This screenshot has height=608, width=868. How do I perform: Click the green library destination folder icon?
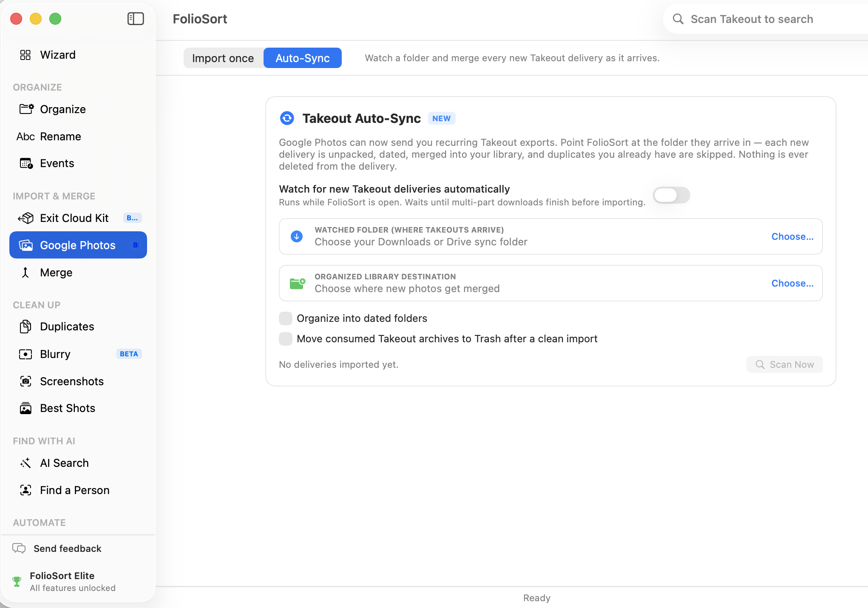(x=298, y=283)
